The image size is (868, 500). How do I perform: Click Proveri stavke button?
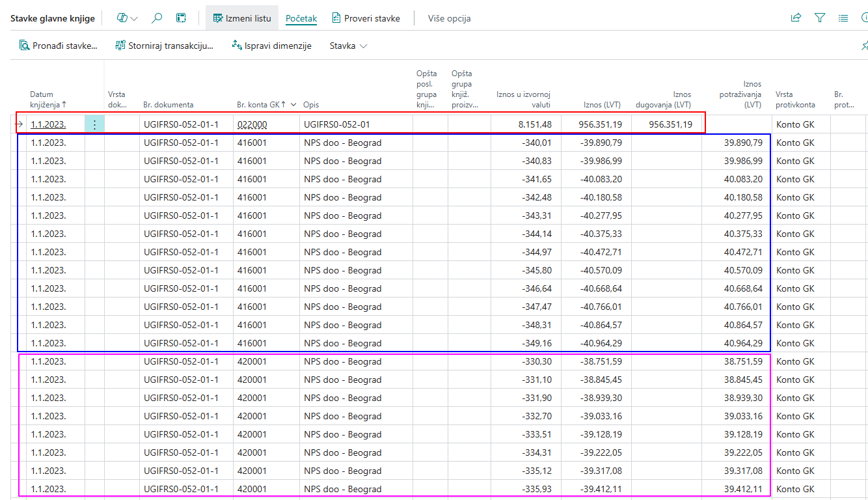366,18
